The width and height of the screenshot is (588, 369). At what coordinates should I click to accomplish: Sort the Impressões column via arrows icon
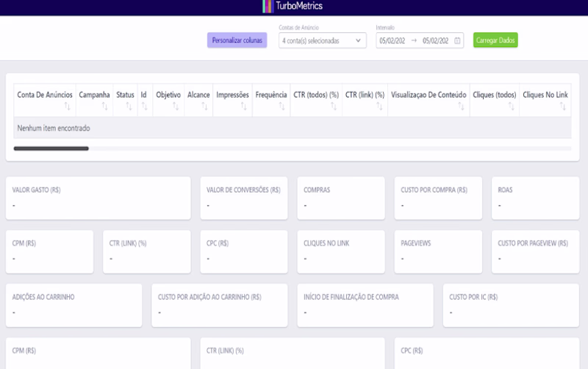244,106
